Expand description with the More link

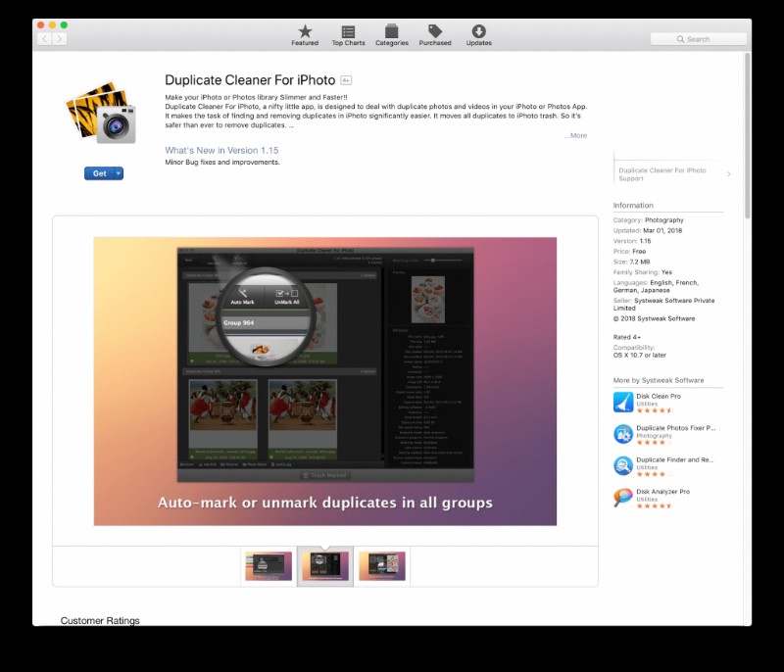pyautogui.click(x=575, y=135)
